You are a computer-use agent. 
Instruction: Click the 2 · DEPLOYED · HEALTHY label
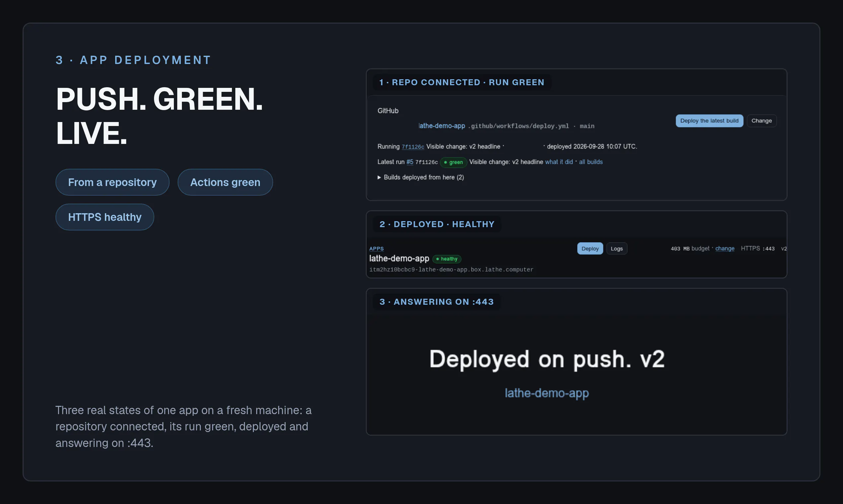pos(437,224)
